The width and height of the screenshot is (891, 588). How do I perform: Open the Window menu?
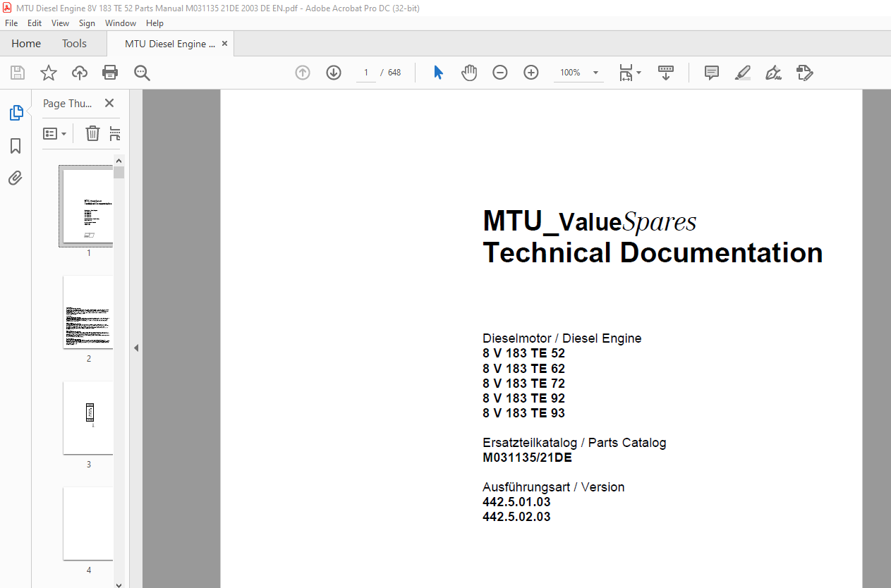point(121,23)
